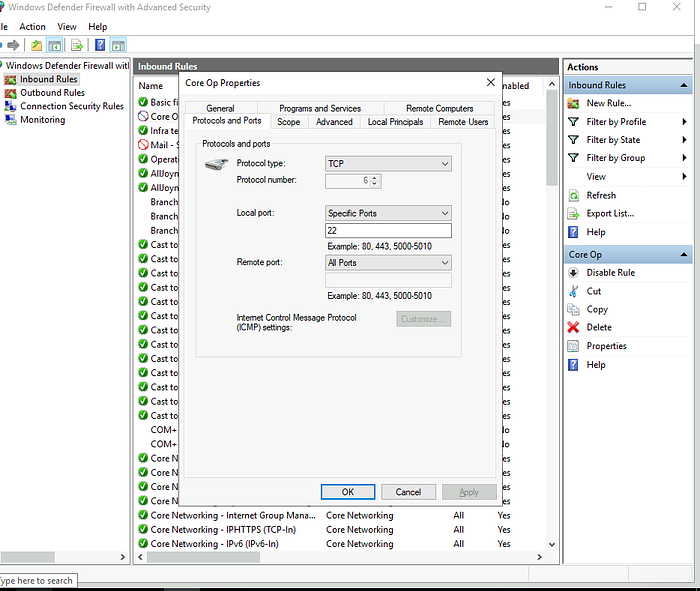
Task: Click the Export List toolbar icon
Action: 77,45
